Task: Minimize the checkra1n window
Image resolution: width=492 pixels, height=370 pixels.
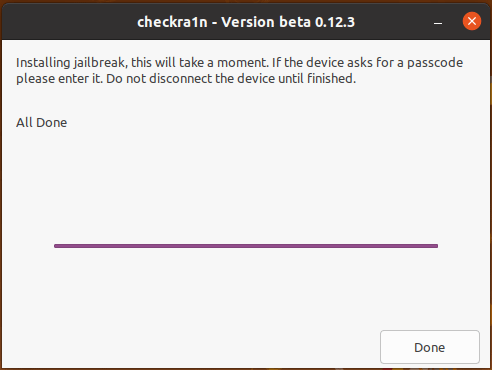Action: (x=438, y=23)
